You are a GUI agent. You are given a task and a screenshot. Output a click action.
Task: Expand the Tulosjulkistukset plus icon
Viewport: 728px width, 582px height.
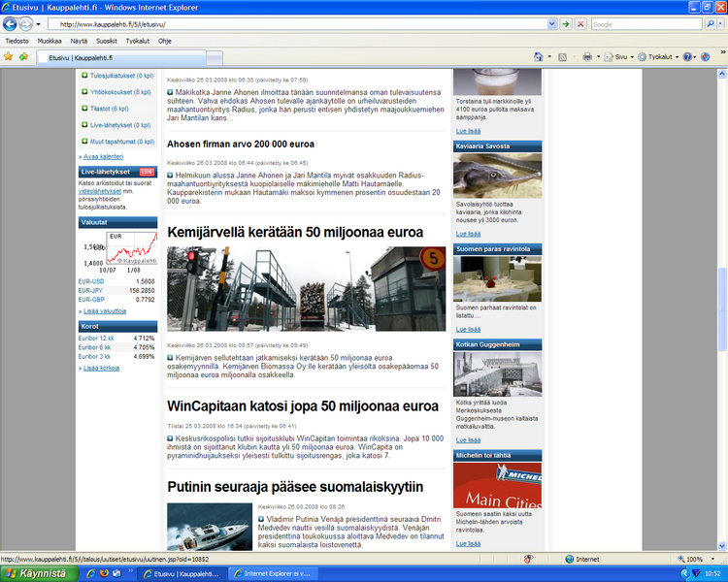[x=84, y=76]
